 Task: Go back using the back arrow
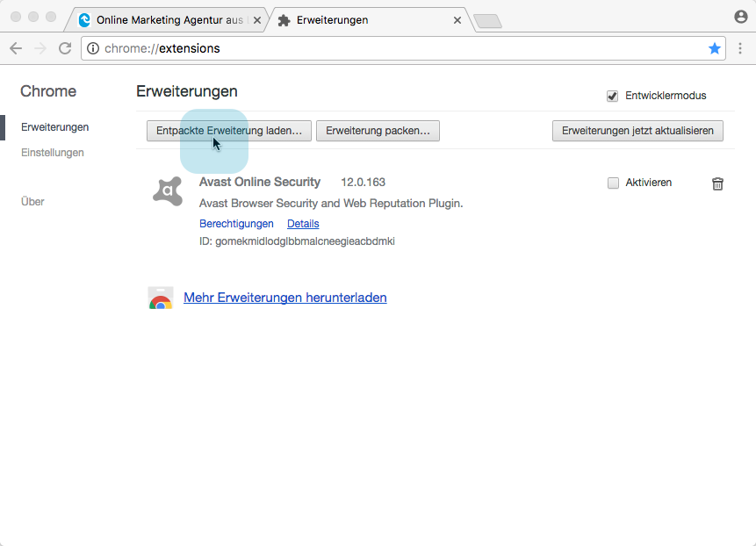pos(16,48)
